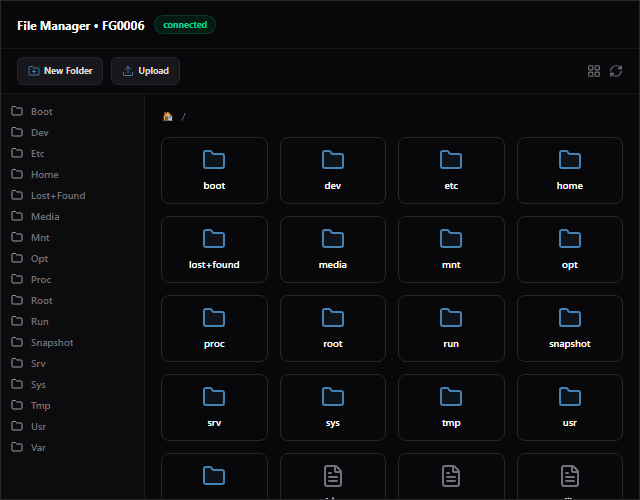The width and height of the screenshot is (640, 500).
Task: Click the connected status badge
Action: click(185, 25)
